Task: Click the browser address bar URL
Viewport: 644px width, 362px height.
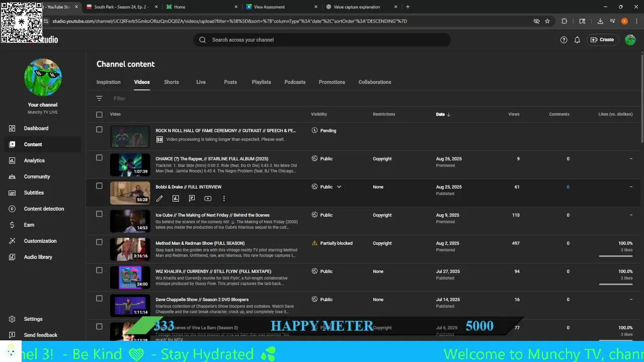Action: click(229, 21)
